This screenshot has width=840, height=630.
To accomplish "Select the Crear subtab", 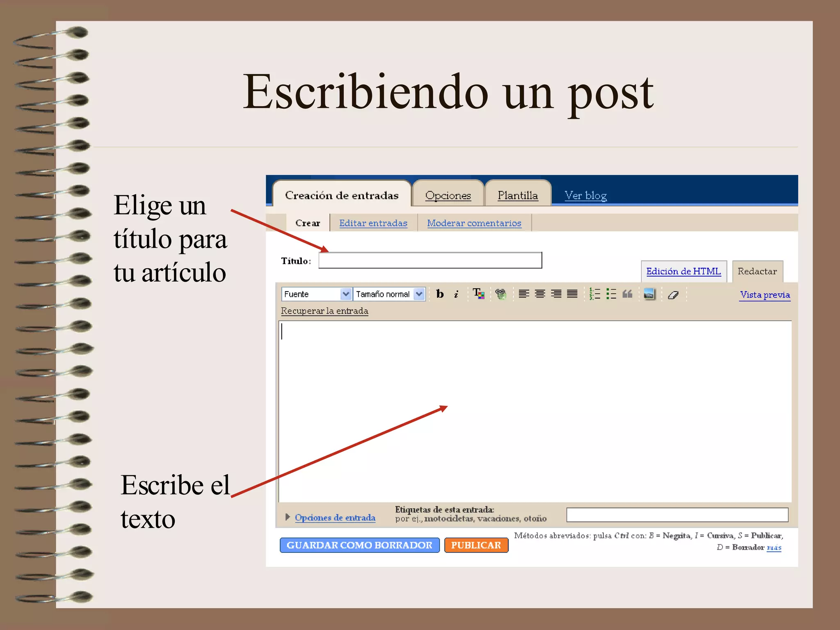I will click(x=308, y=223).
